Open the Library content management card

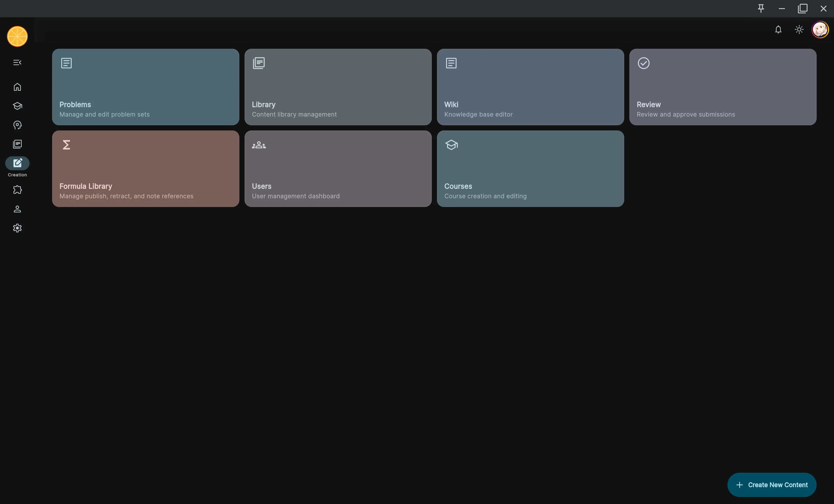point(338,87)
